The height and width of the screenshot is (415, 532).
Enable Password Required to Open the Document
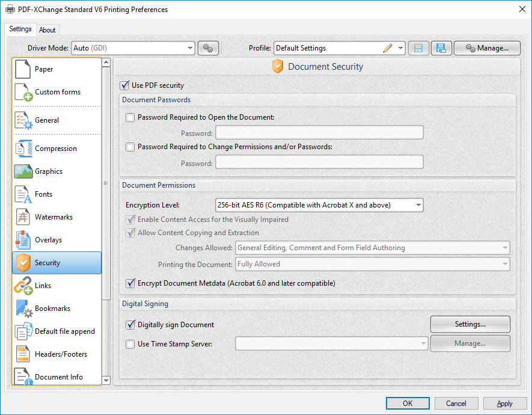point(130,117)
